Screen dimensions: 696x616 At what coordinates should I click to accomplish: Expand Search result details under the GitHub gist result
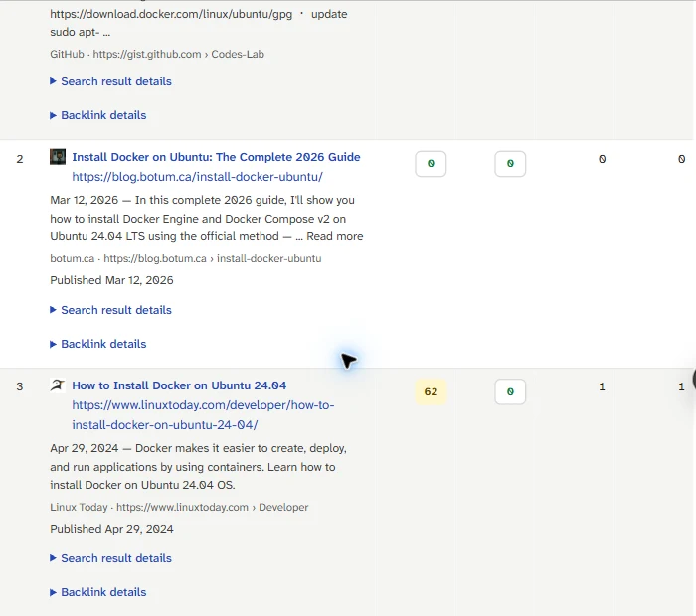click(x=111, y=81)
